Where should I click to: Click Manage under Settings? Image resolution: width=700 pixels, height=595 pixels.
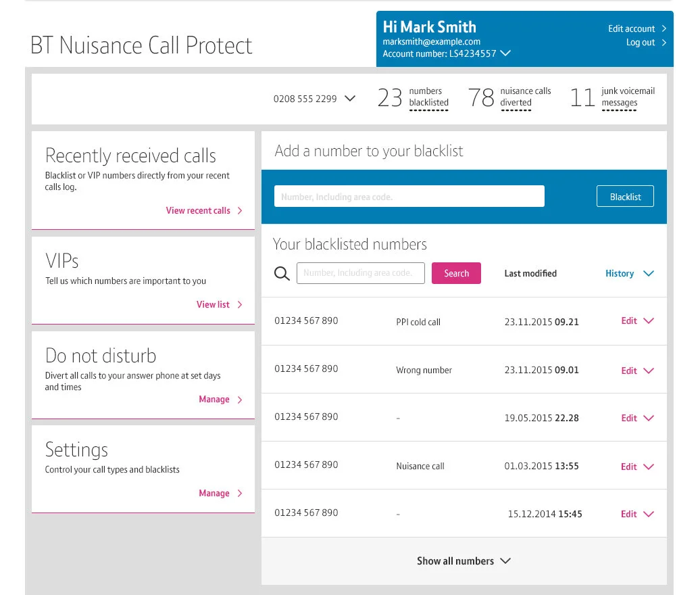[x=214, y=493]
